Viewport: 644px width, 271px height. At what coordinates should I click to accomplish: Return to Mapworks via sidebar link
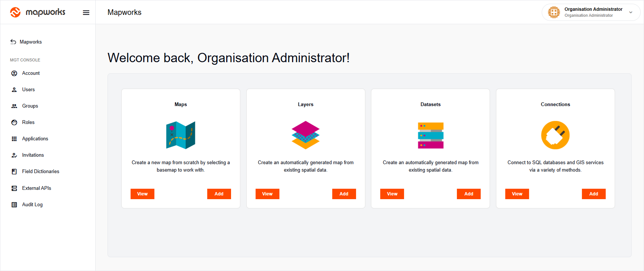click(31, 42)
